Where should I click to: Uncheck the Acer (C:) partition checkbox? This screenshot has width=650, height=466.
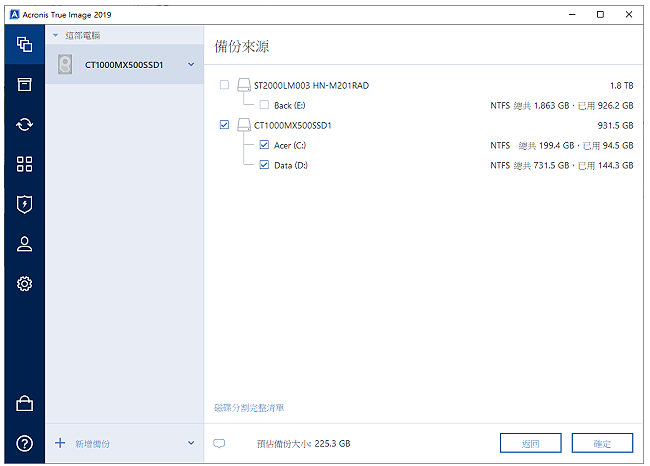click(264, 145)
